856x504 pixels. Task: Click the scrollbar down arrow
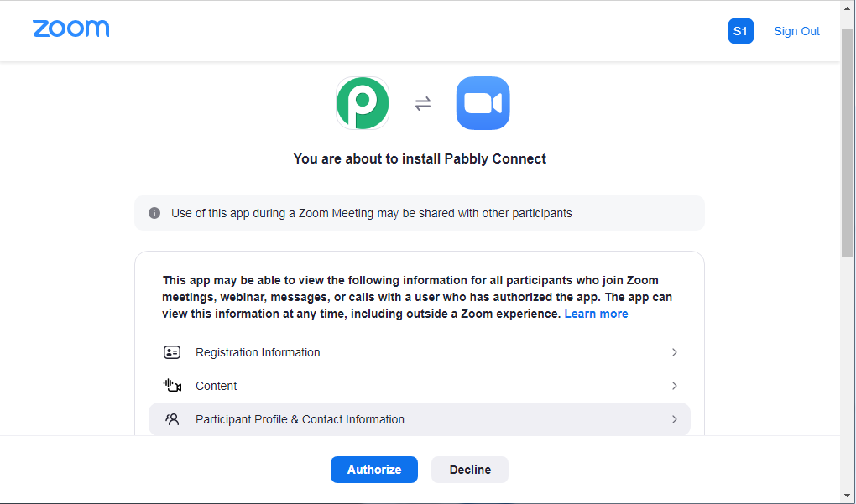coord(847,497)
